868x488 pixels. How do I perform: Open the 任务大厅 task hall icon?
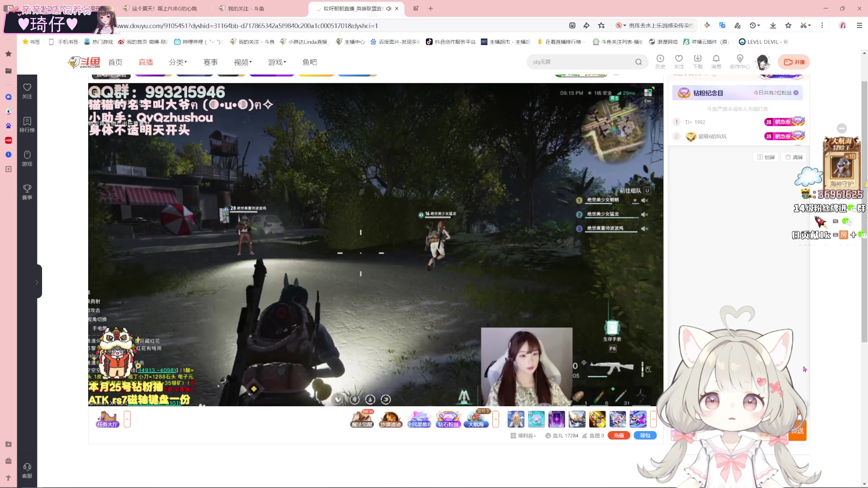point(107,419)
